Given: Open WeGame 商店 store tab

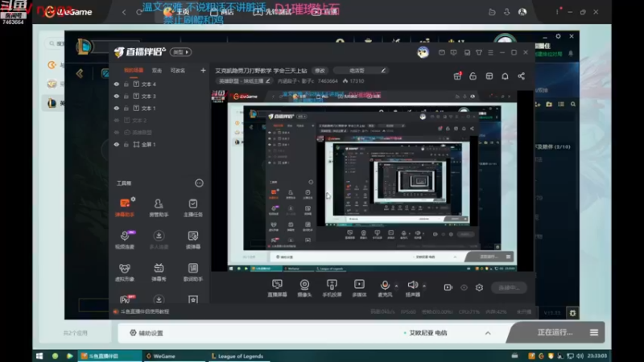Looking at the screenshot, I should click(x=222, y=12).
